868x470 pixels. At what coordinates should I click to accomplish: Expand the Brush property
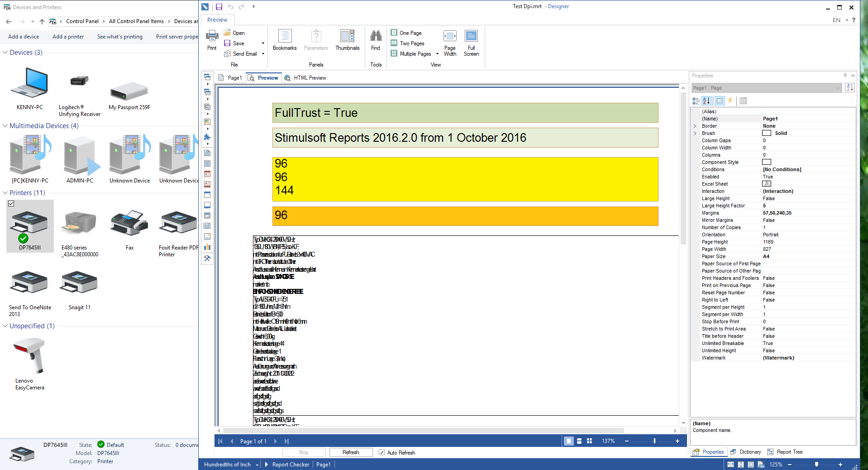[x=695, y=134]
